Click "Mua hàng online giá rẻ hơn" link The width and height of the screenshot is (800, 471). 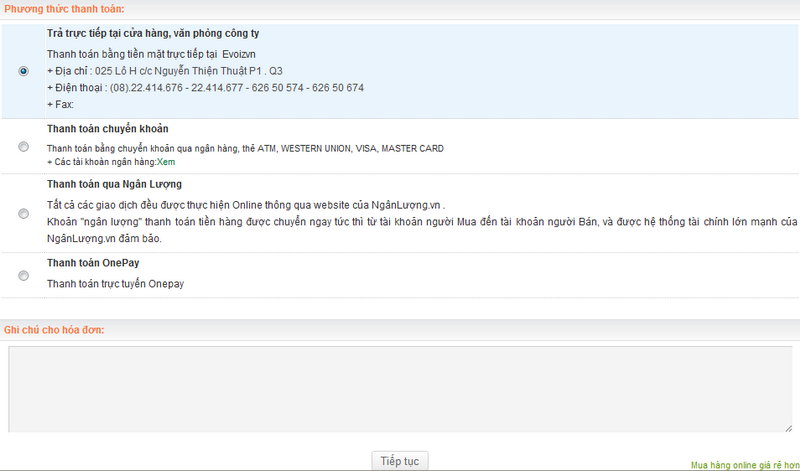(745, 465)
